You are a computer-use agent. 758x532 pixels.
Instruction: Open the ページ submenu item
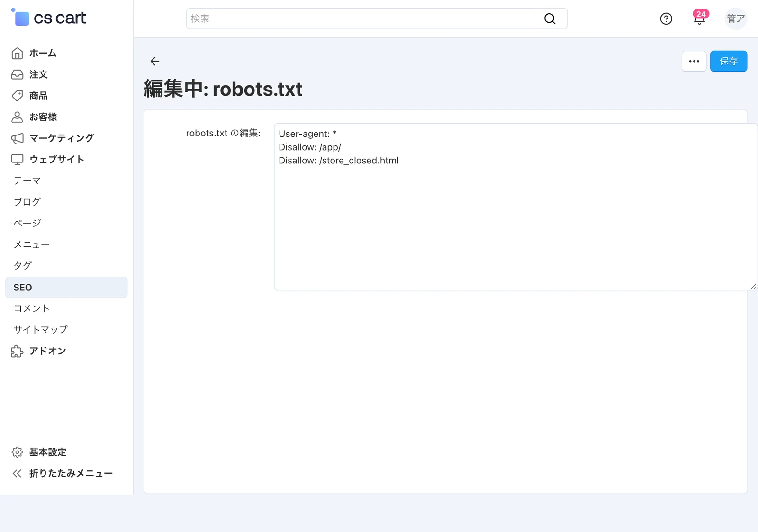click(27, 223)
